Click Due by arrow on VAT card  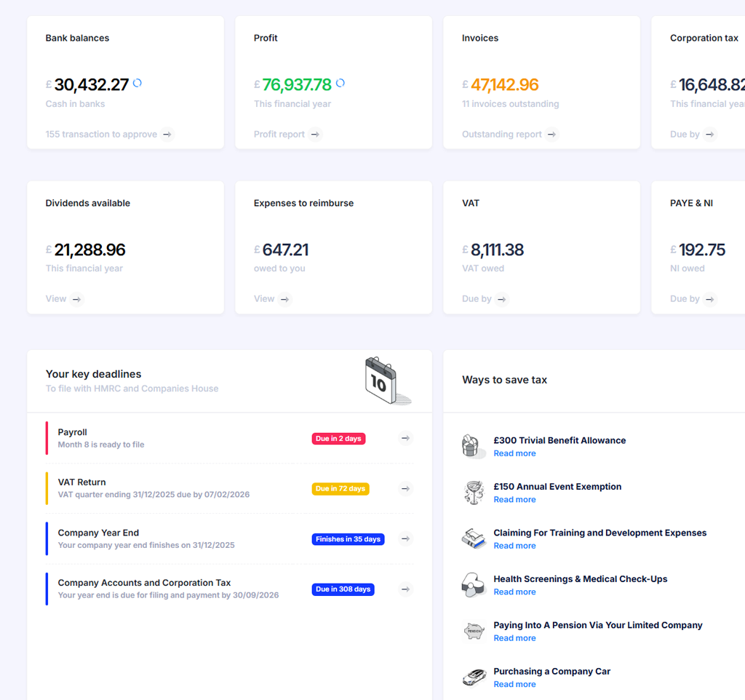tap(501, 299)
